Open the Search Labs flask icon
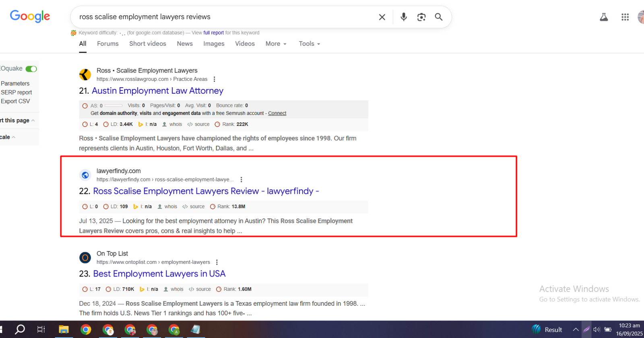Image resolution: width=644 pixels, height=338 pixels. click(x=604, y=17)
